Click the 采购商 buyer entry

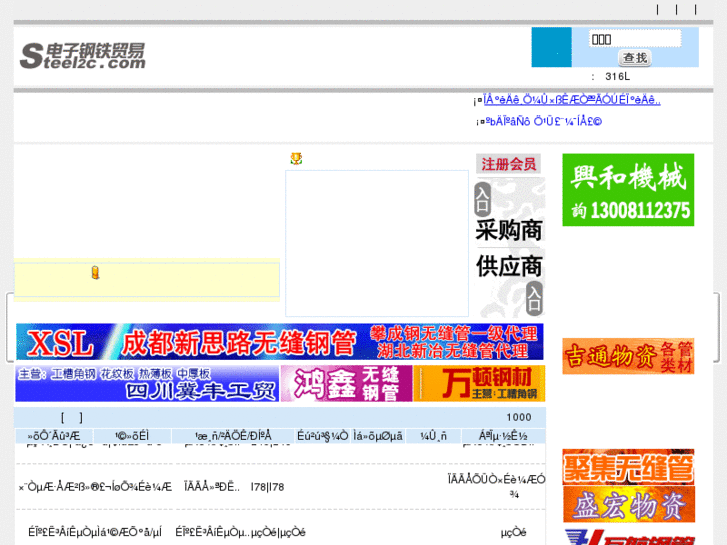[509, 231]
